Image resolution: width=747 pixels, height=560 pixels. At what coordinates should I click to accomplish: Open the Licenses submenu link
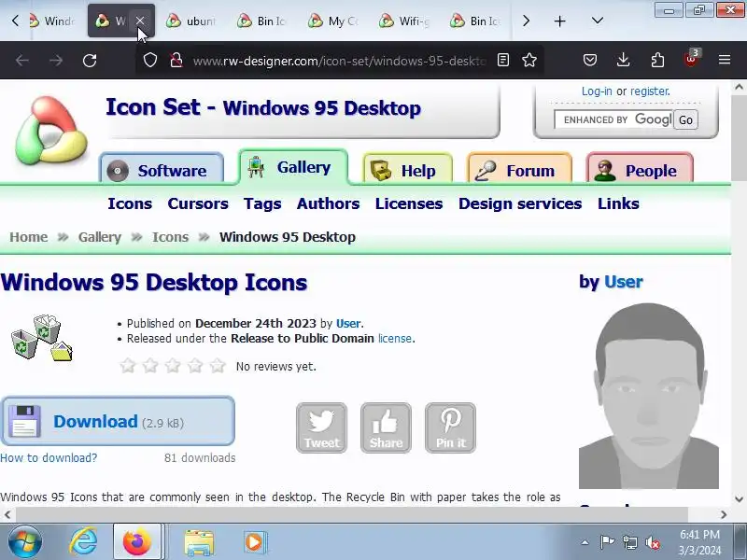pyautogui.click(x=409, y=203)
